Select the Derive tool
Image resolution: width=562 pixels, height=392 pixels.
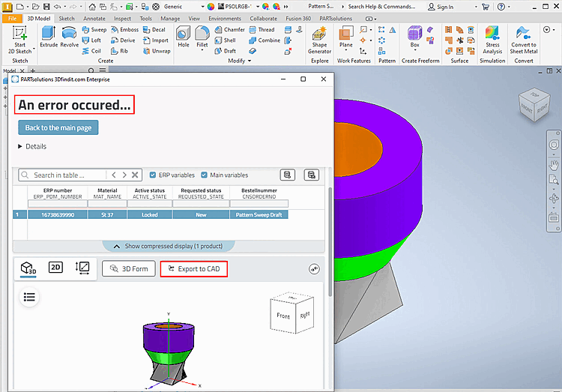[x=123, y=40]
